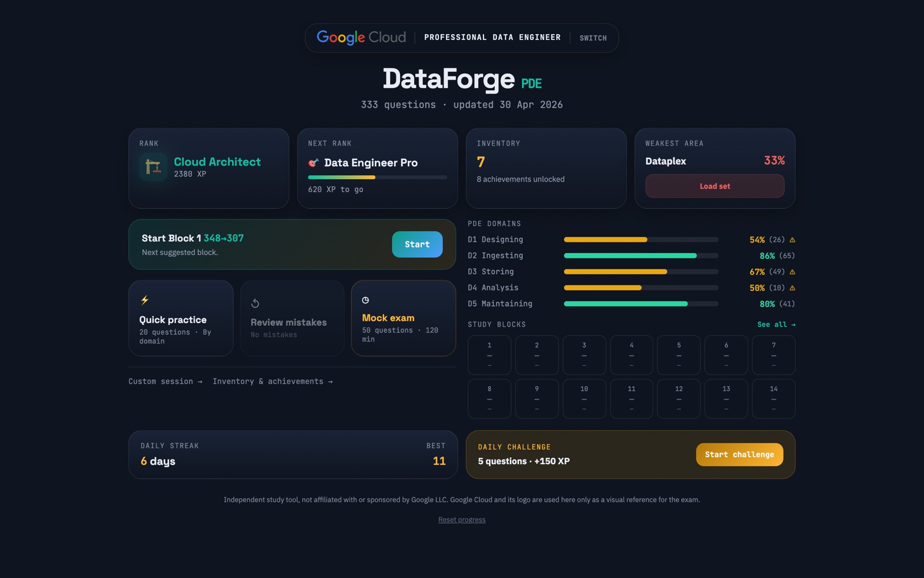
Task: Click the Dataplex '33%' score
Action: pos(774,161)
